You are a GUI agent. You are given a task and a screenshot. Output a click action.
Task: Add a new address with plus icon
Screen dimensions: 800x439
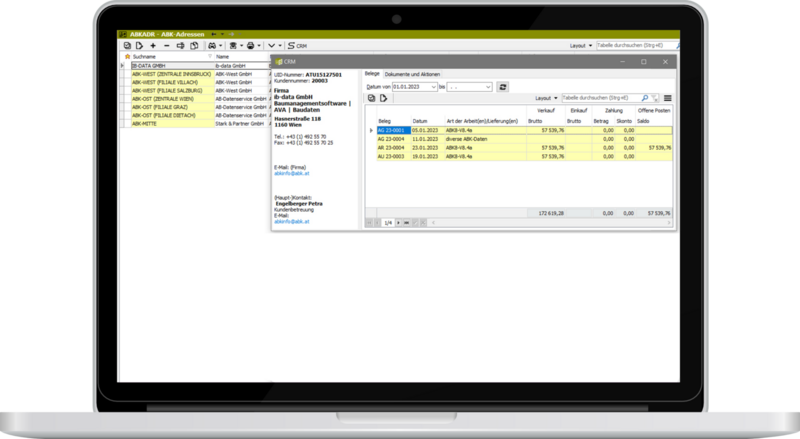coord(153,46)
